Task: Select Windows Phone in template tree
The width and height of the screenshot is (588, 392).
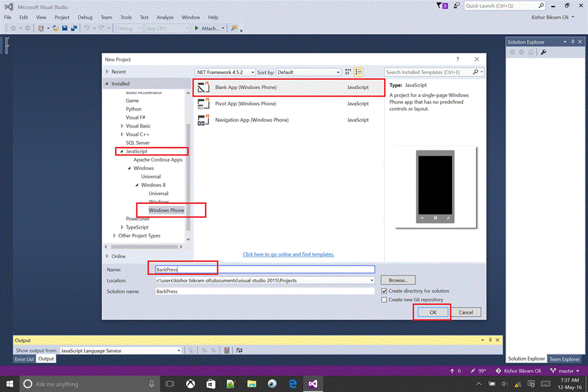Action: click(x=166, y=210)
